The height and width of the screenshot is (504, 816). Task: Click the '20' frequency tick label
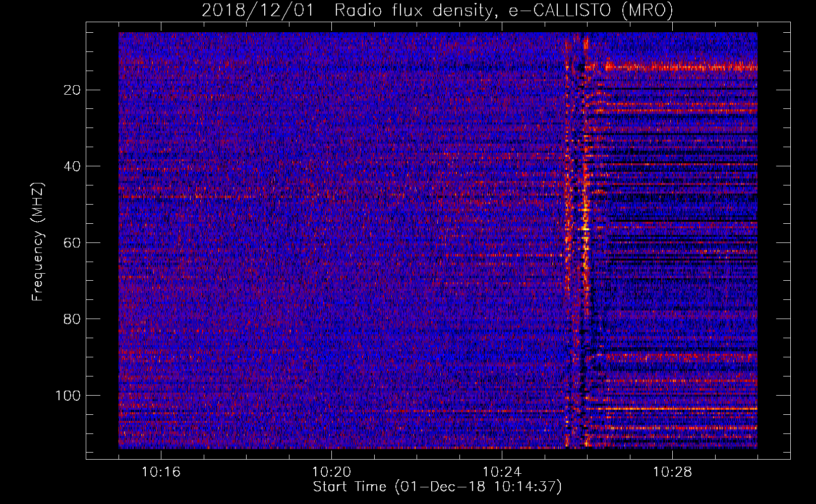pos(73,90)
